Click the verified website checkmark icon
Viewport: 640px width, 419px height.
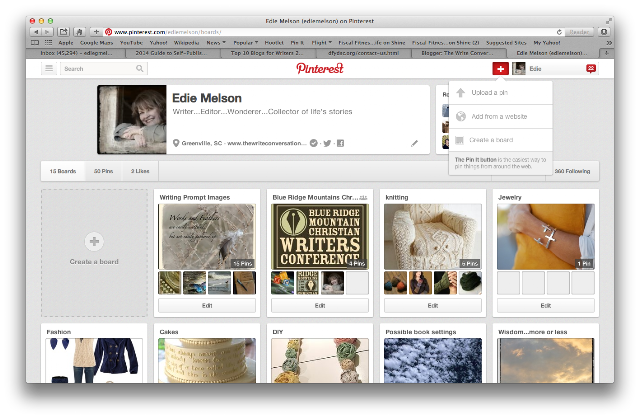pyautogui.click(x=313, y=143)
